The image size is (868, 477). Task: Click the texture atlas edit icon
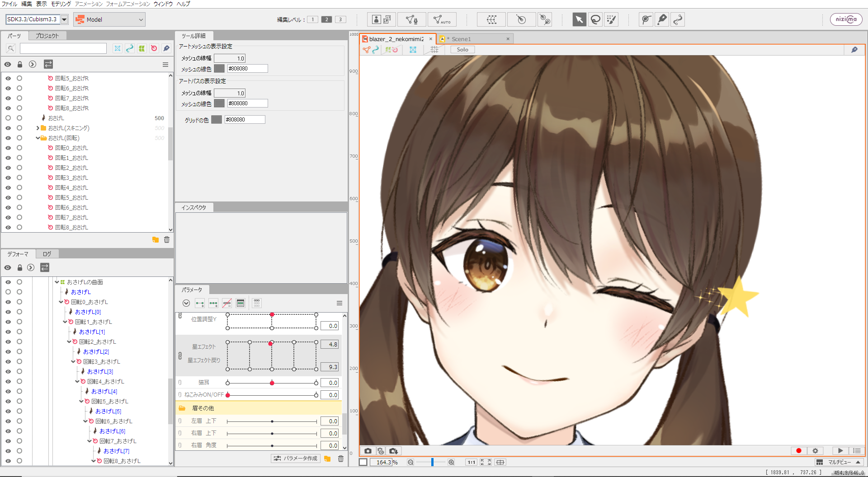382,19
